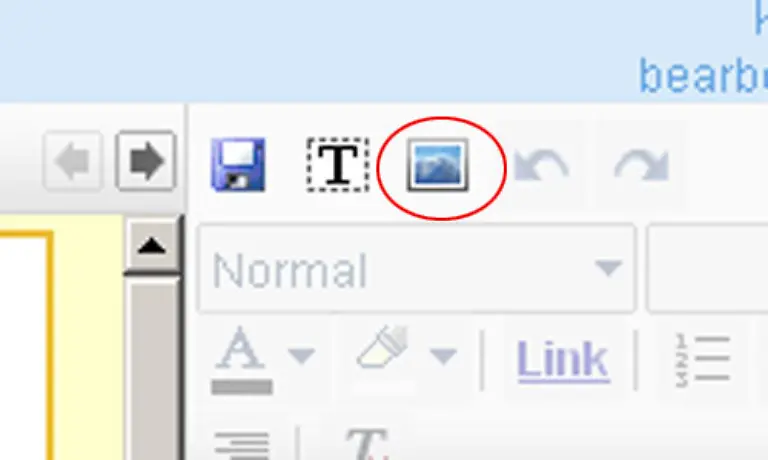Select the Add Text box tool
768x460 pixels.
point(338,165)
